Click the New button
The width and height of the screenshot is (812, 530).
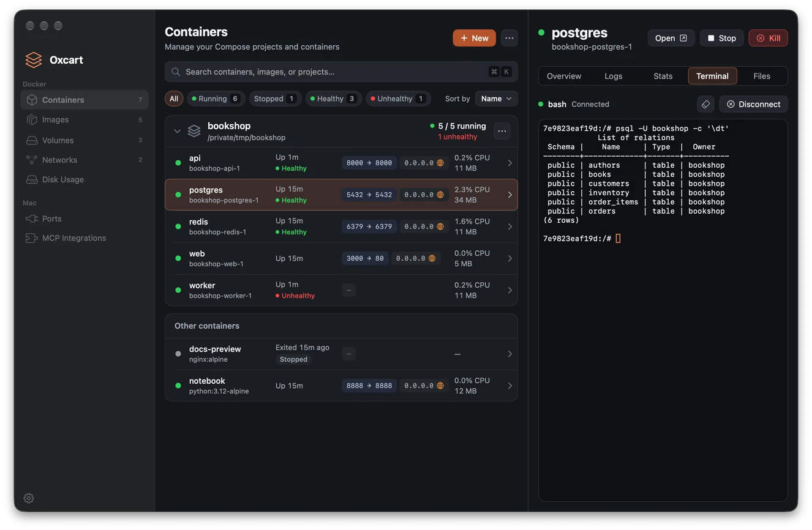pyautogui.click(x=475, y=38)
